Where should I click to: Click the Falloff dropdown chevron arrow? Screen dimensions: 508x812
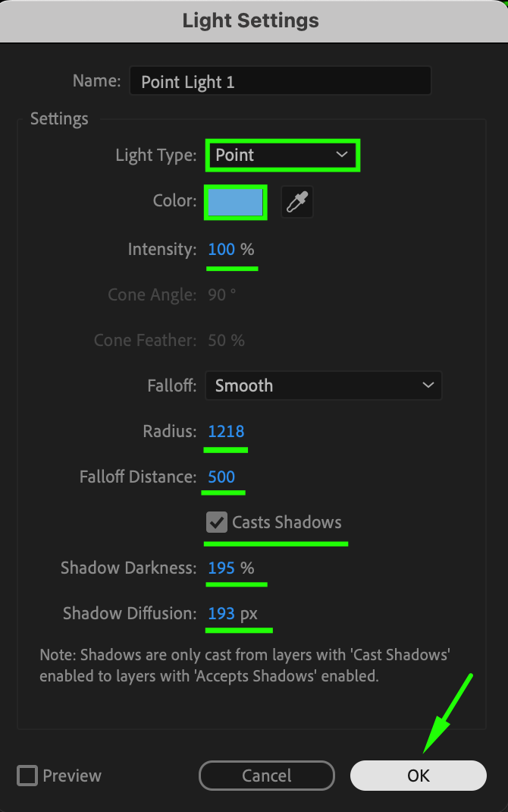coord(428,386)
